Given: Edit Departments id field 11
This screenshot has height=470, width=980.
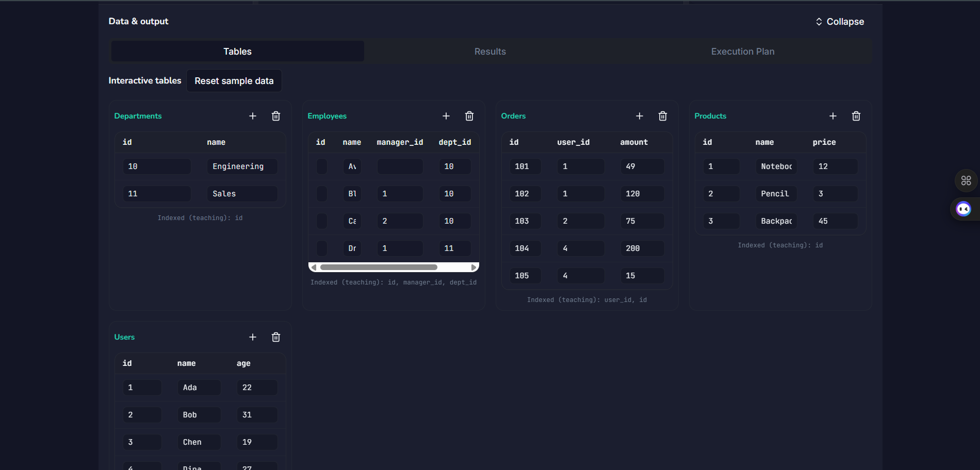Looking at the screenshot, I should point(157,194).
